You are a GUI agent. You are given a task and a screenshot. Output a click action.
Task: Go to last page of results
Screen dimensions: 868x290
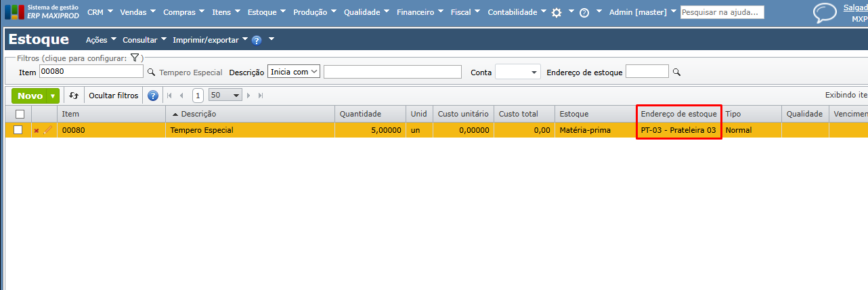[x=261, y=96]
